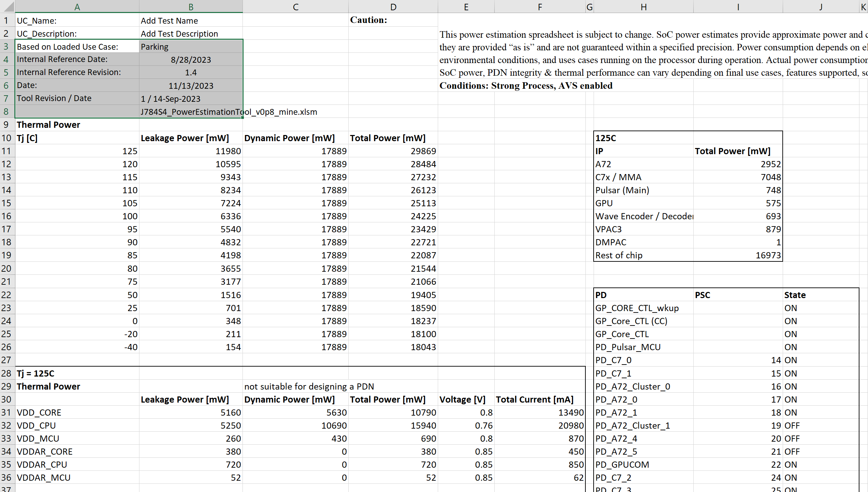Click row 9 header
868x492 pixels.
(x=7, y=124)
